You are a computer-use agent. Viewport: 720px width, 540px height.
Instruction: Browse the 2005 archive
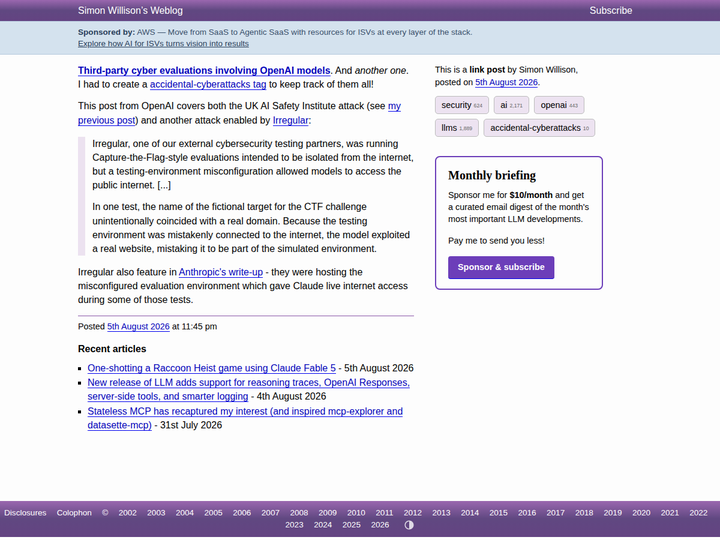[x=213, y=513]
